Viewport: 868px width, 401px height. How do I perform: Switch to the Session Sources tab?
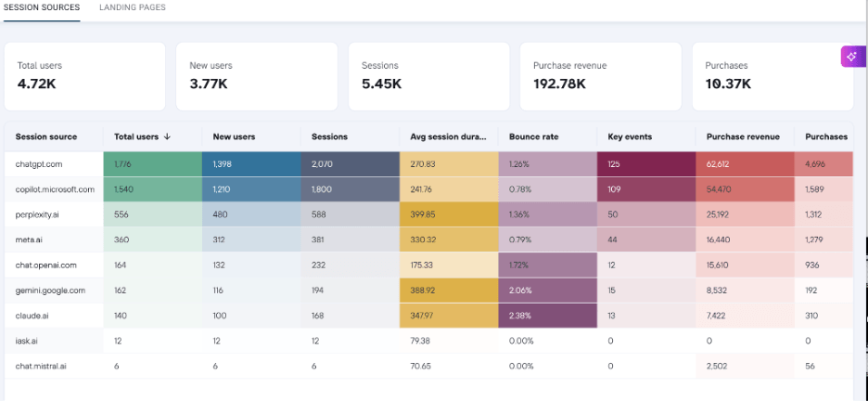tap(42, 7)
